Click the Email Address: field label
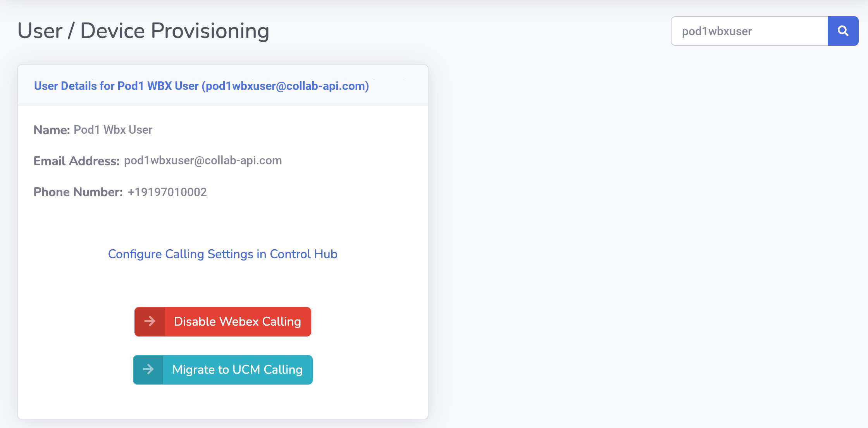 tap(76, 161)
